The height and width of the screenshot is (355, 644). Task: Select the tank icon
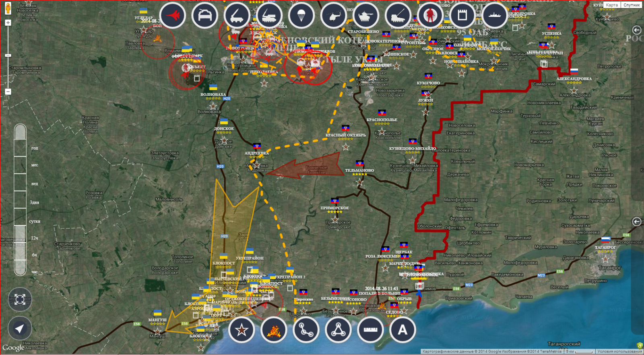[365, 15]
